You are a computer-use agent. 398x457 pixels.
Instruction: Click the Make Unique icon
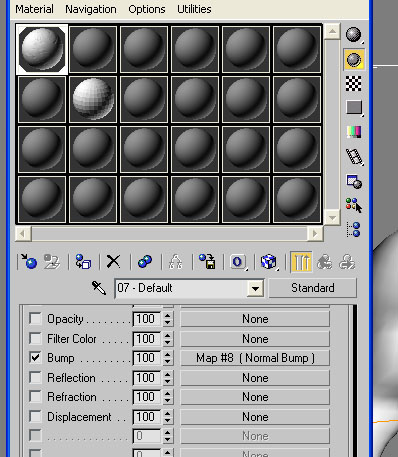pyautogui.click(x=175, y=262)
